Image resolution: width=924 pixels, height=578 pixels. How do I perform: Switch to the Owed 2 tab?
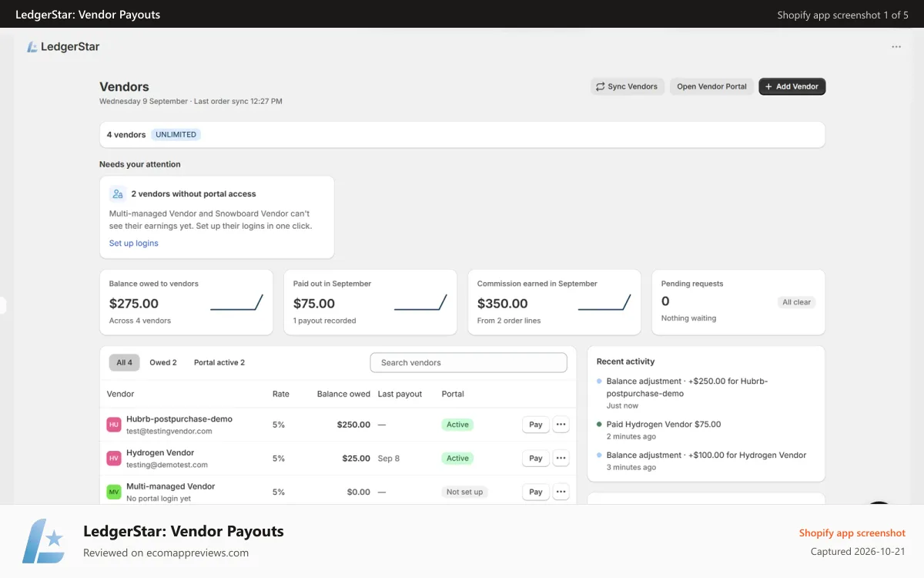click(163, 362)
